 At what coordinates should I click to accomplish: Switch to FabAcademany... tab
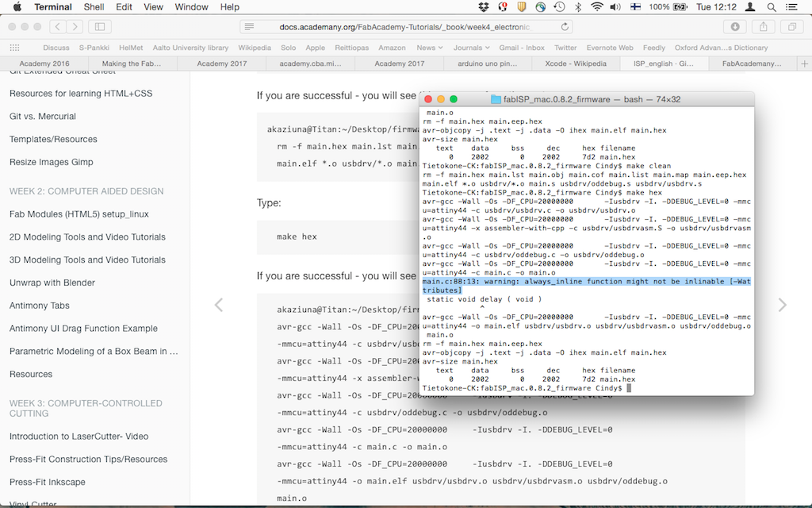752,63
